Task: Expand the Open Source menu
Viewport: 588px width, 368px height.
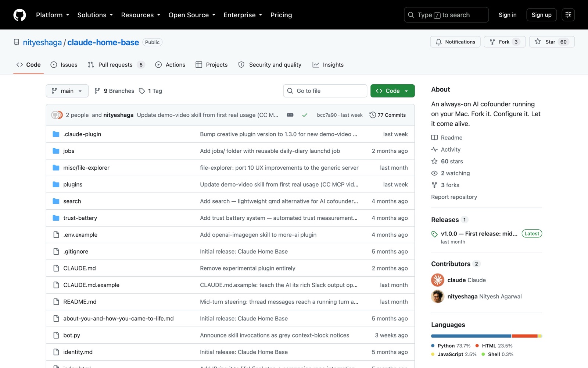Action: [x=192, y=15]
